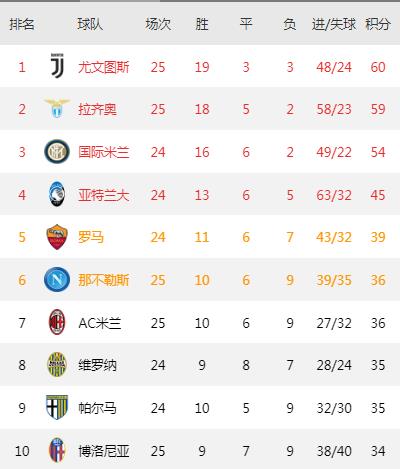Click the AS Roma wolf crest
This screenshot has width=400, height=469.
(x=57, y=237)
